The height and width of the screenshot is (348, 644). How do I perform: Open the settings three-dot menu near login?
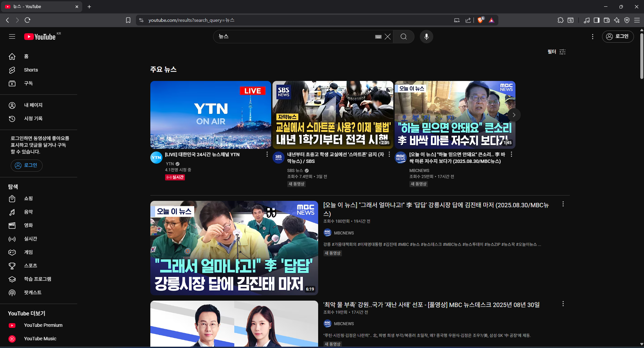[x=593, y=37]
